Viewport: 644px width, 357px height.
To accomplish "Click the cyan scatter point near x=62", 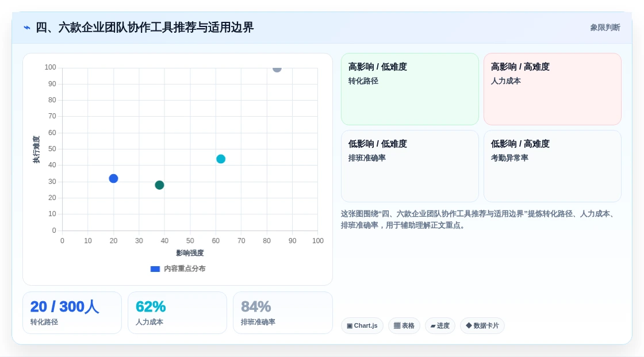I will pos(221,159).
